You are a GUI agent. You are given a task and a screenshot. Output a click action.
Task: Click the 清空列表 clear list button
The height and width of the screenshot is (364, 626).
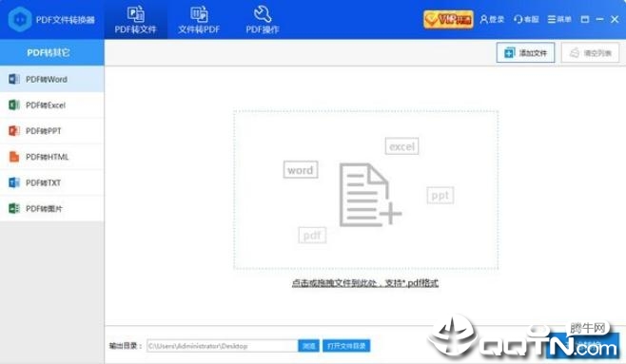pyautogui.click(x=590, y=52)
